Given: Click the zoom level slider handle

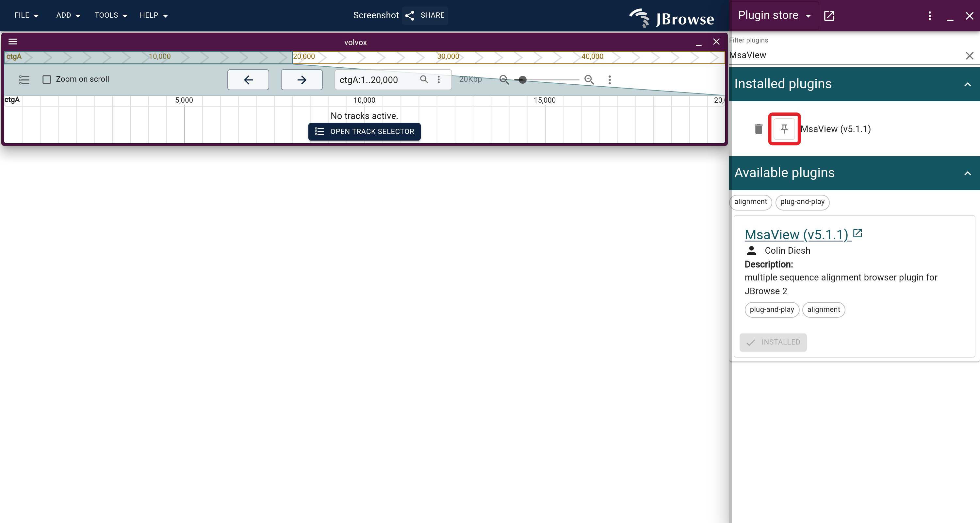Looking at the screenshot, I should click(522, 80).
